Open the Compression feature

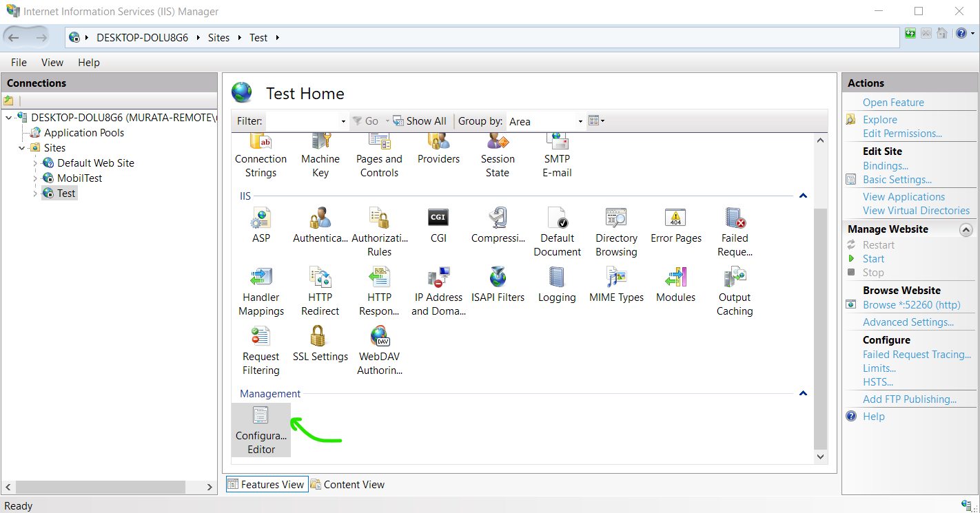[x=498, y=225]
